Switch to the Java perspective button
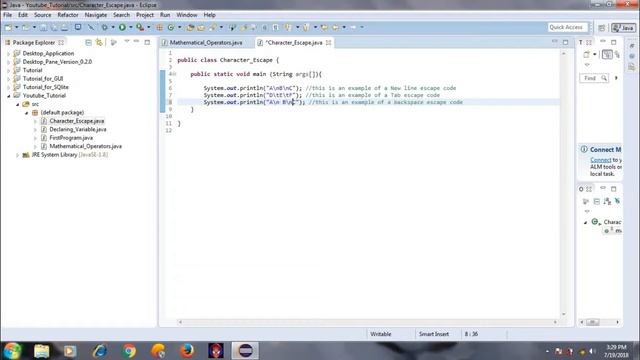The image size is (640, 360). click(623, 28)
